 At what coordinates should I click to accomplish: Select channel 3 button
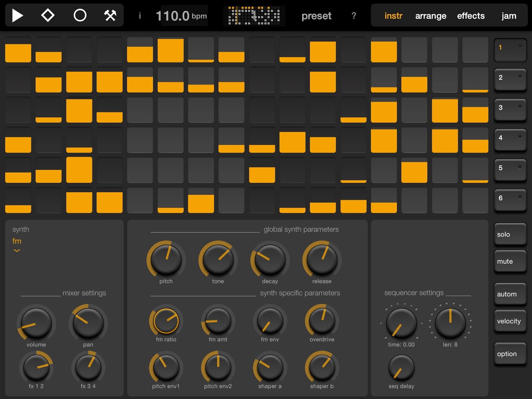click(x=510, y=110)
